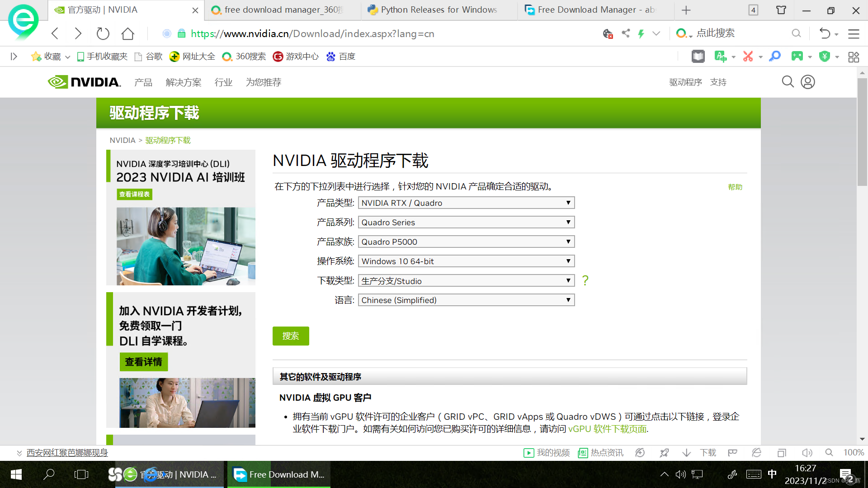Expand the 语言 Chinese (Simplified) dropdown
Screen dimensions: 868x488
[466, 300]
